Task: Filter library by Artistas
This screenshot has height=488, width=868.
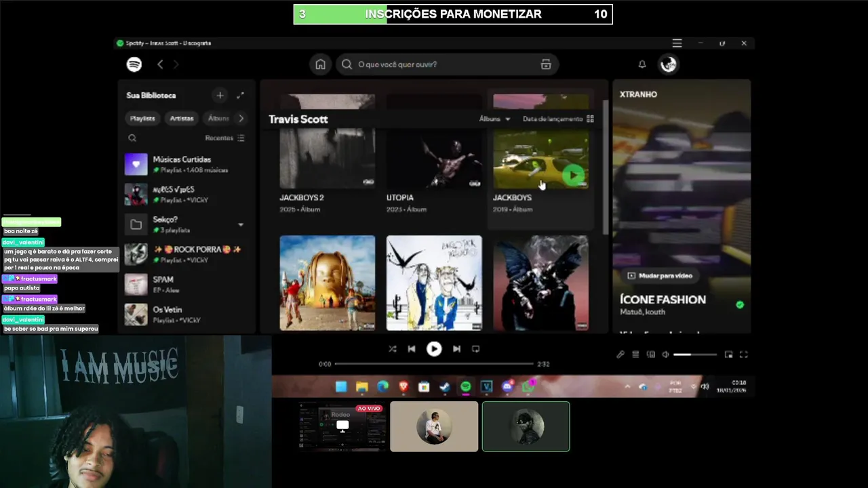Action: [181, 118]
